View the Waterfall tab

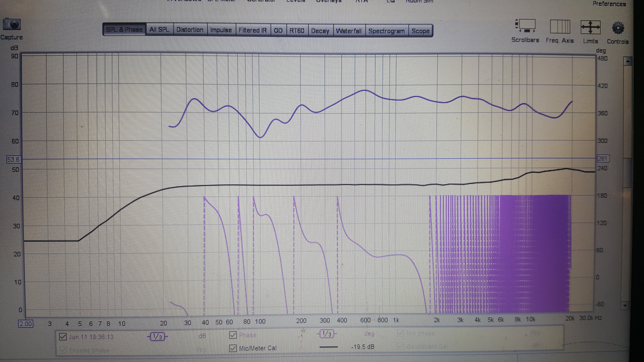[x=349, y=31]
